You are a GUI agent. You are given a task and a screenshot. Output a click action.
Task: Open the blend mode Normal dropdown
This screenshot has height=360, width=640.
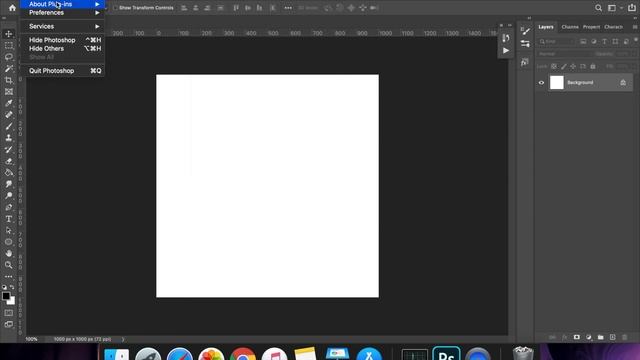coord(564,54)
